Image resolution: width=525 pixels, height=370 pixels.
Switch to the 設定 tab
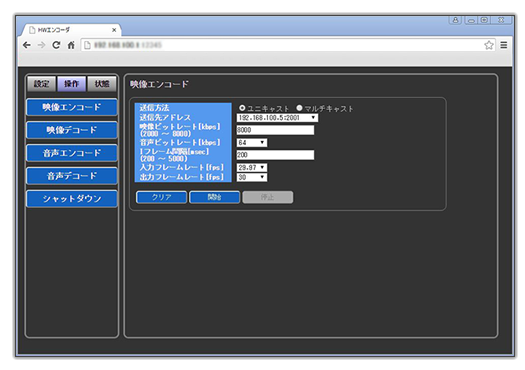(42, 84)
